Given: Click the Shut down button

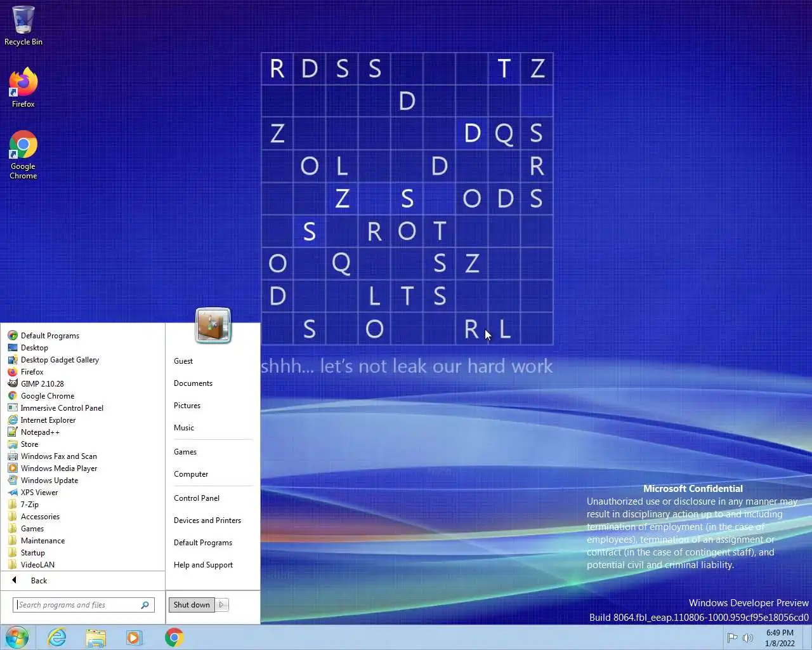Looking at the screenshot, I should click(192, 605).
